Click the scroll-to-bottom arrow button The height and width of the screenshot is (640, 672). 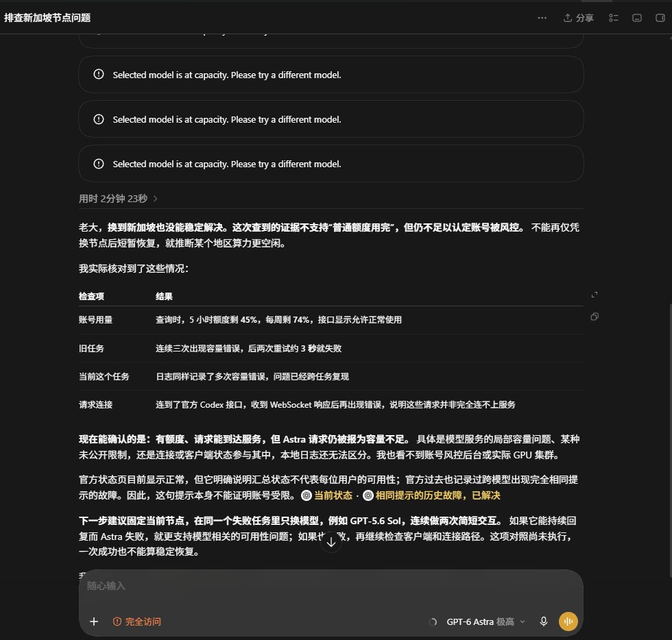point(331,542)
